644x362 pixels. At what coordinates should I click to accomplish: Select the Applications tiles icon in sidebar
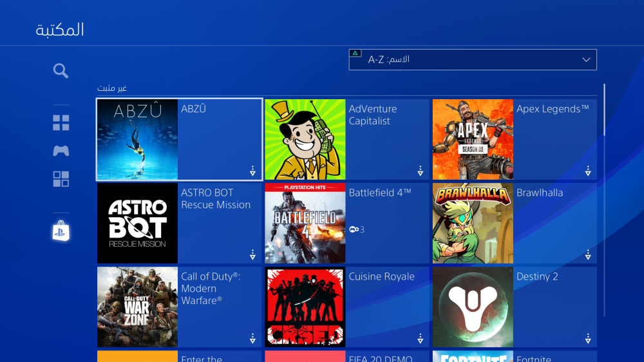pyautogui.click(x=61, y=179)
